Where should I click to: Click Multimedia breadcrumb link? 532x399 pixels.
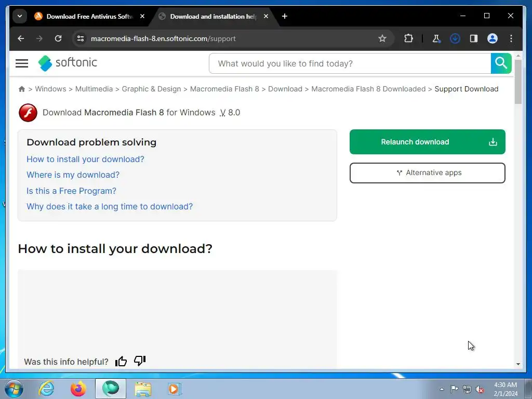pos(94,89)
